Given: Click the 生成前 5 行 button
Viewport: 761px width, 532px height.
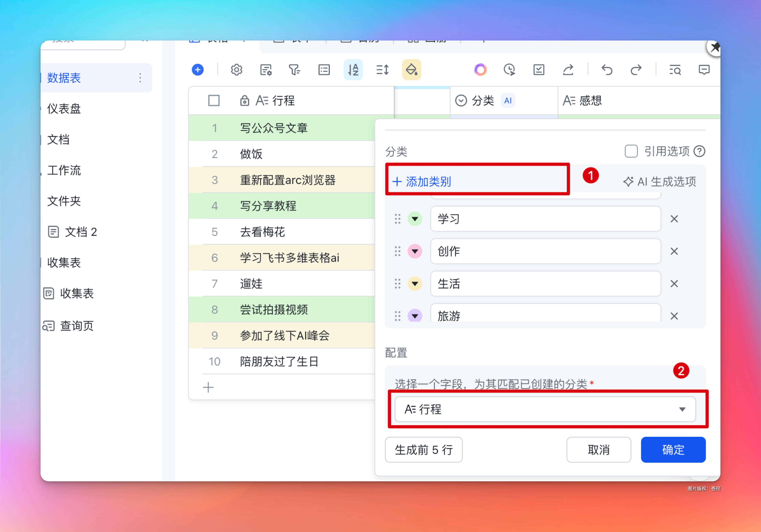Looking at the screenshot, I should point(423,450).
